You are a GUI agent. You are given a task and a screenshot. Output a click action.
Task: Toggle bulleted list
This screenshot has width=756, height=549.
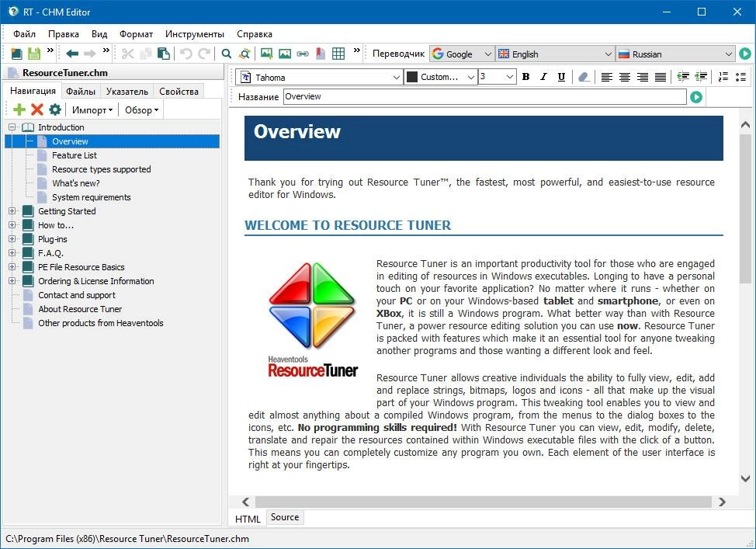click(741, 77)
